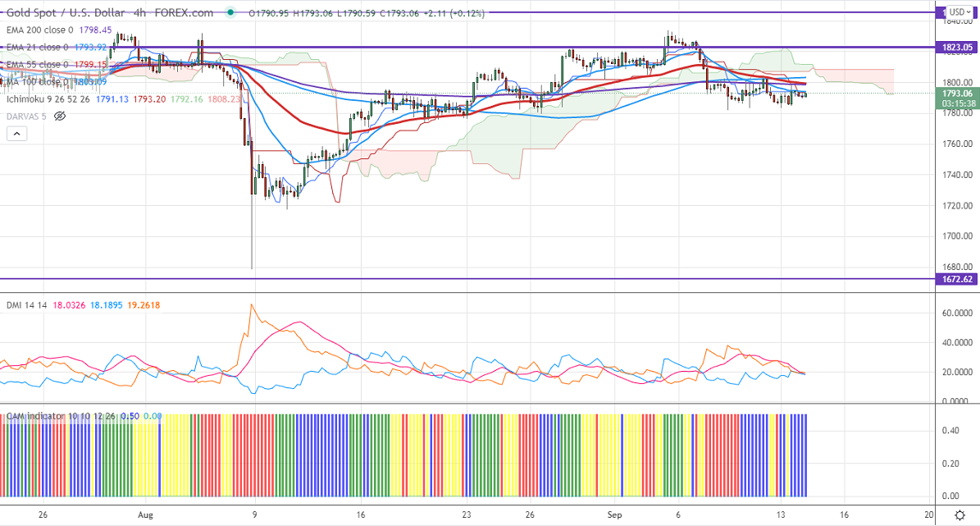This screenshot has height=526, width=980.
Task: Click the 13 date label on time axis
Action: click(781, 515)
